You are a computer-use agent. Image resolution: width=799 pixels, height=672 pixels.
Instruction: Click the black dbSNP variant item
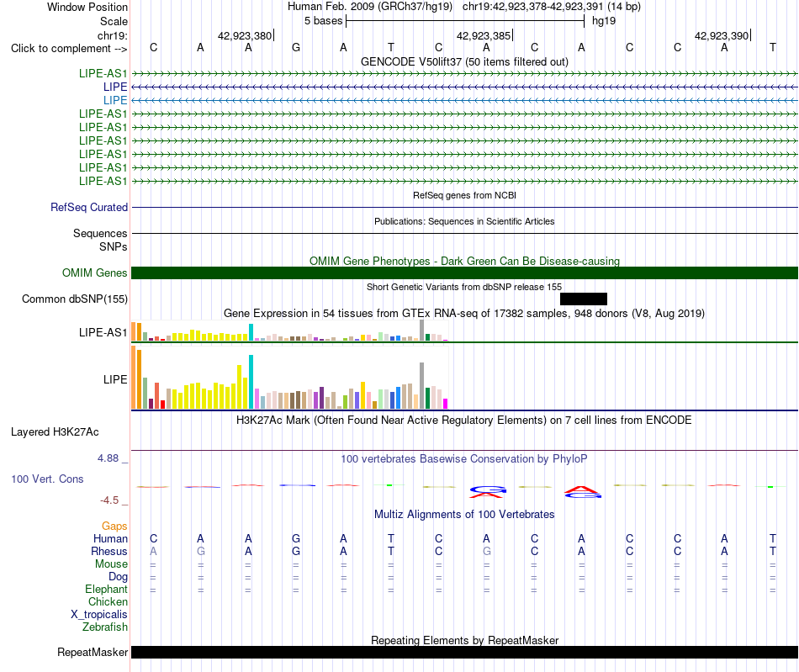click(x=584, y=299)
